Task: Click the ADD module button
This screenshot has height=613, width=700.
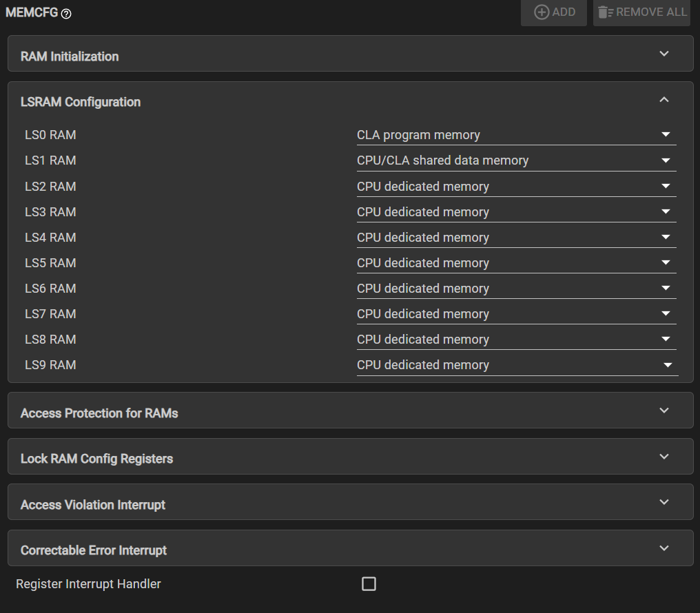Action: pyautogui.click(x=554, y=12)
